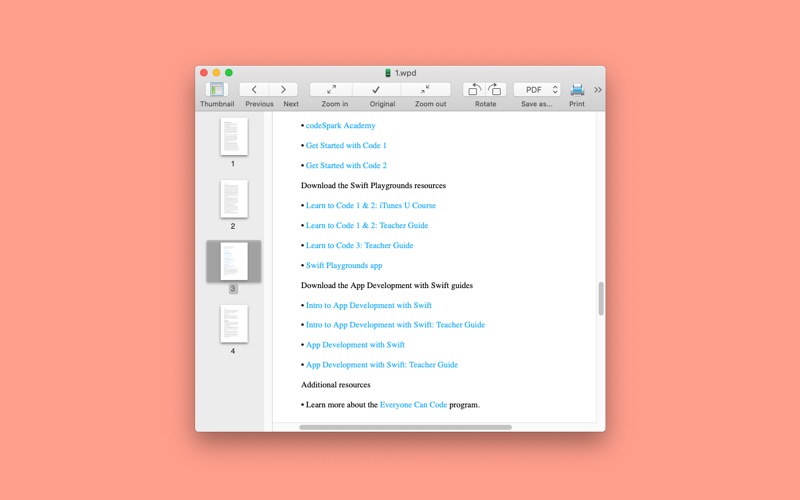Screen dimensions: 800x500
Task: Click 'Download the Swift Playgrounds resources' text
Action: 373,185
